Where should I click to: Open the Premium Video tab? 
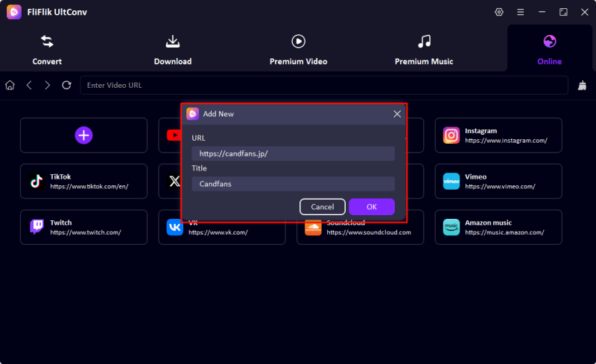pos(299,50)
